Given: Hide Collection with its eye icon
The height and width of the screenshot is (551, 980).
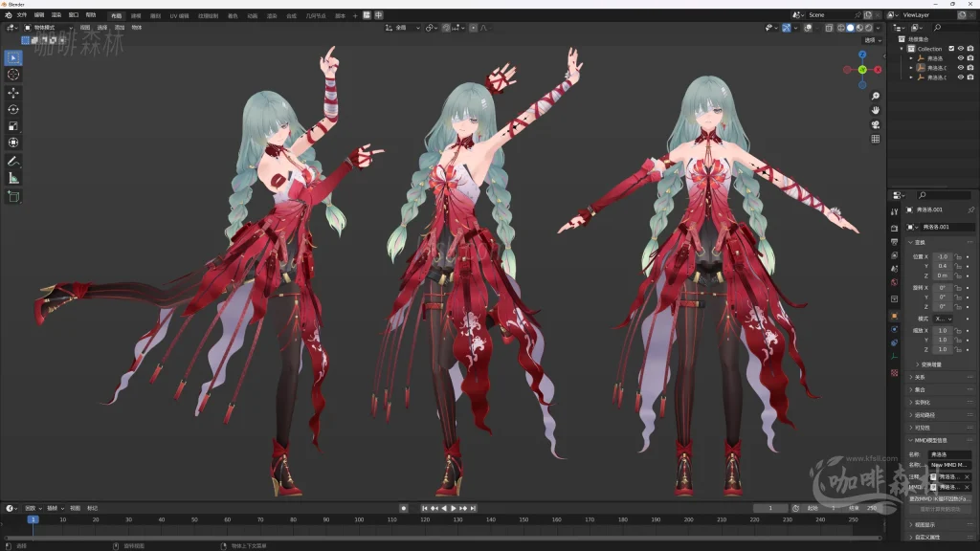Looking at the screenshot, I should 961,49.
